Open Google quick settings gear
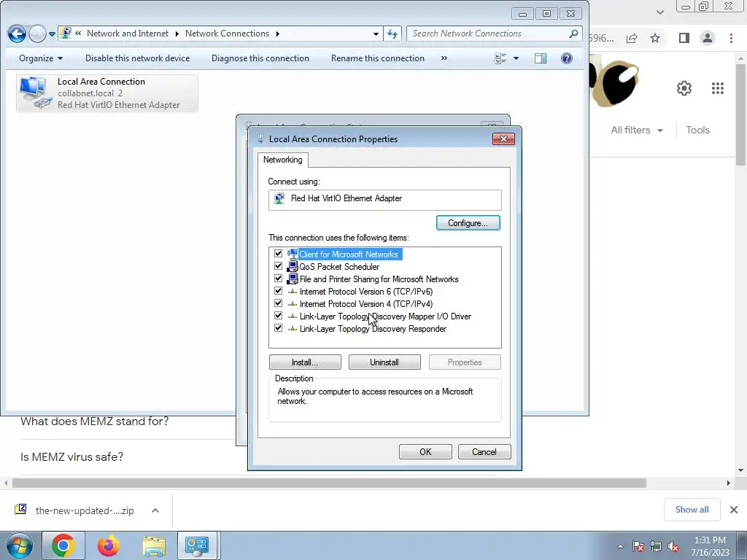The width and height of the screenshot is (747, 560). point(684,88)
